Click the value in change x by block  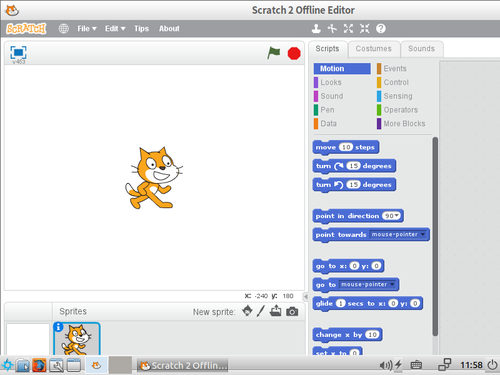click(x=372, y=335)
